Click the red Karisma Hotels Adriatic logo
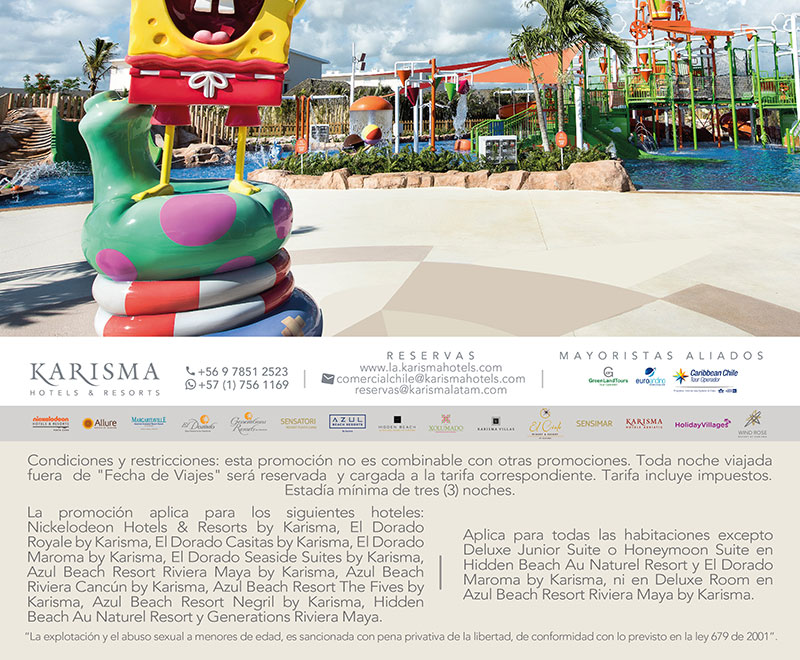This screenshot has width=800, height=660. tap(644, 423)
